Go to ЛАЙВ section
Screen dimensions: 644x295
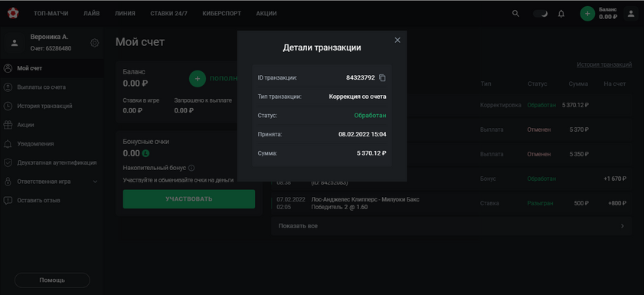tap(92, 14)
